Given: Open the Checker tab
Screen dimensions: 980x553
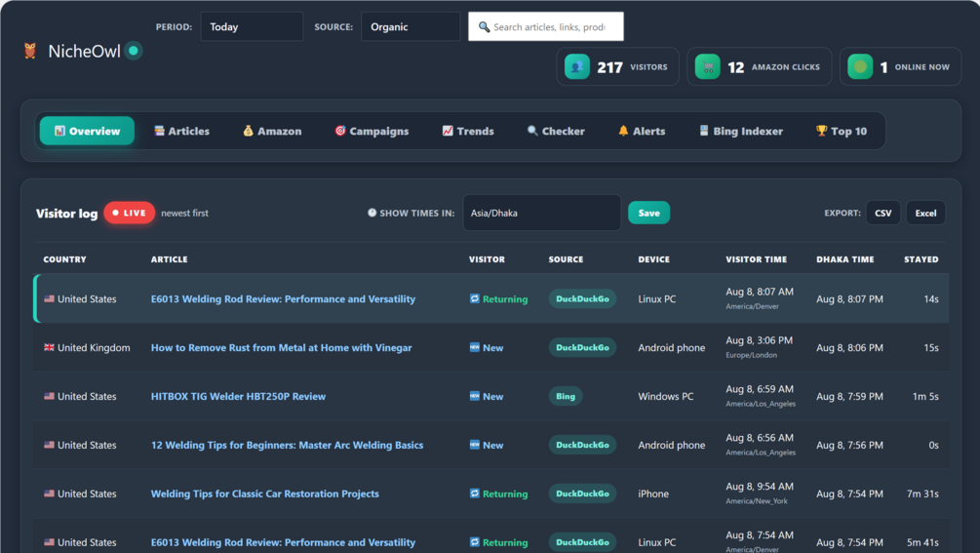Looking at the screenshot, I should (x=556, y=131).
